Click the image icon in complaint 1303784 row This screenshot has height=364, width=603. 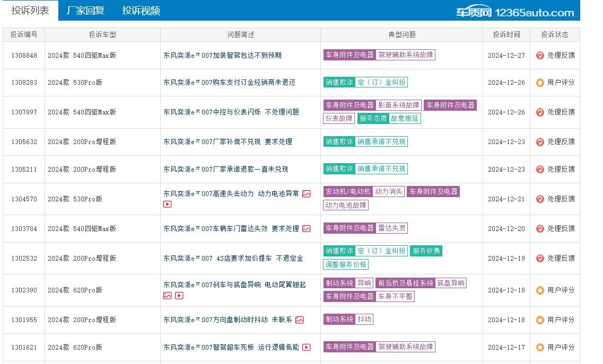307,229
